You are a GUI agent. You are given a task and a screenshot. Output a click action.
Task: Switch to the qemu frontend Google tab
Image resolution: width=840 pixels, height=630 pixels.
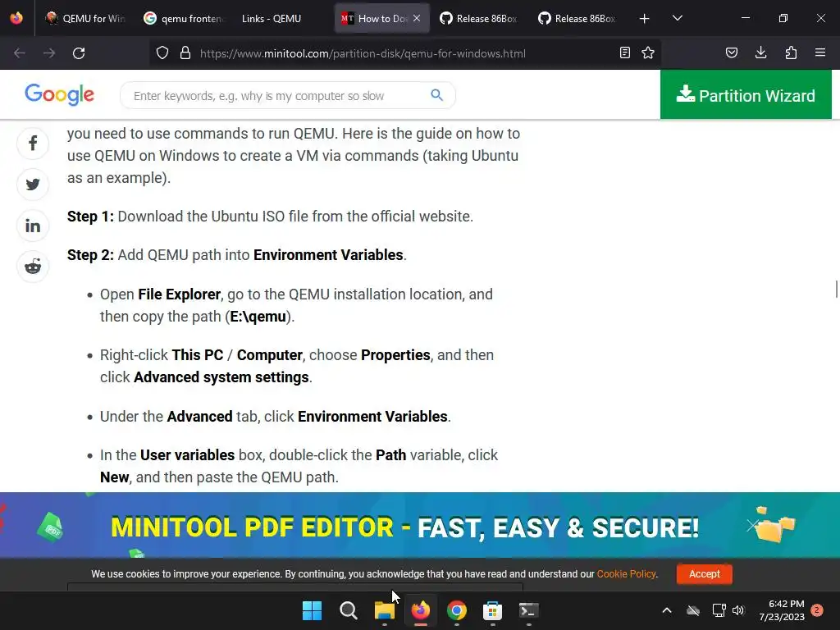183,18
